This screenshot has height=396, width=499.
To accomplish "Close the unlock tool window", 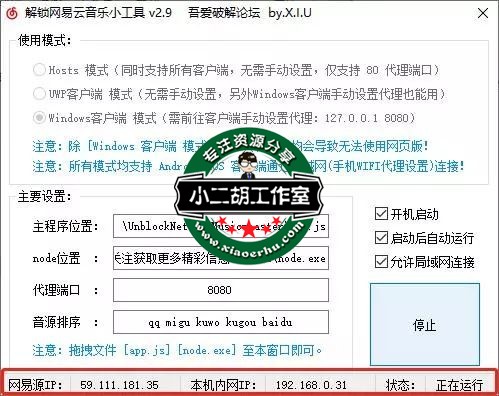I will (x=483, y=13).
